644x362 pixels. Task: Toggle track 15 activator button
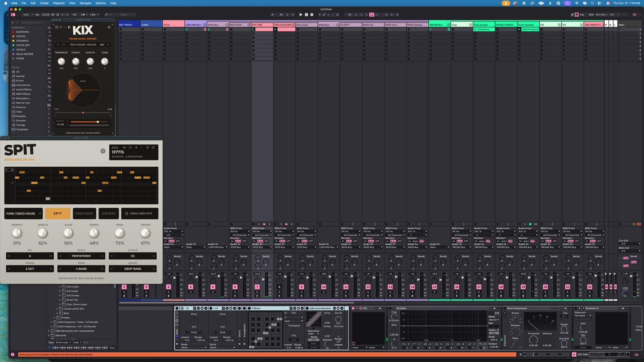point(434,287)
